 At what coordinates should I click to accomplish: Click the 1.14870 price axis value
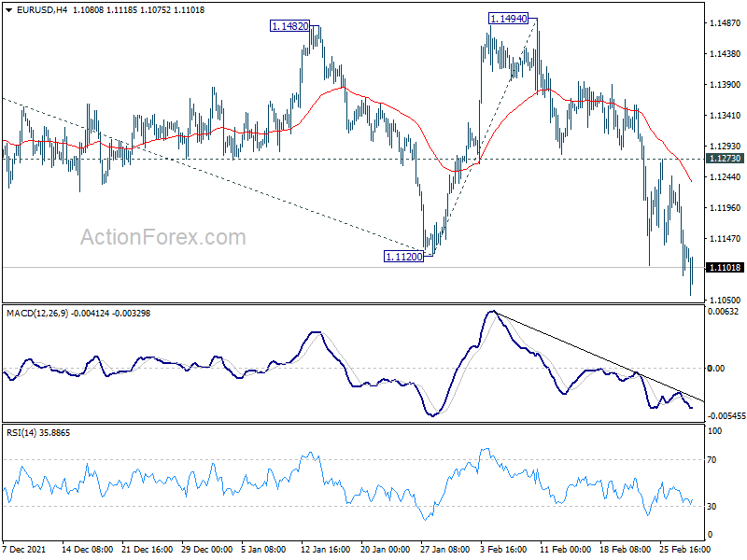click(x=725, y=22)
